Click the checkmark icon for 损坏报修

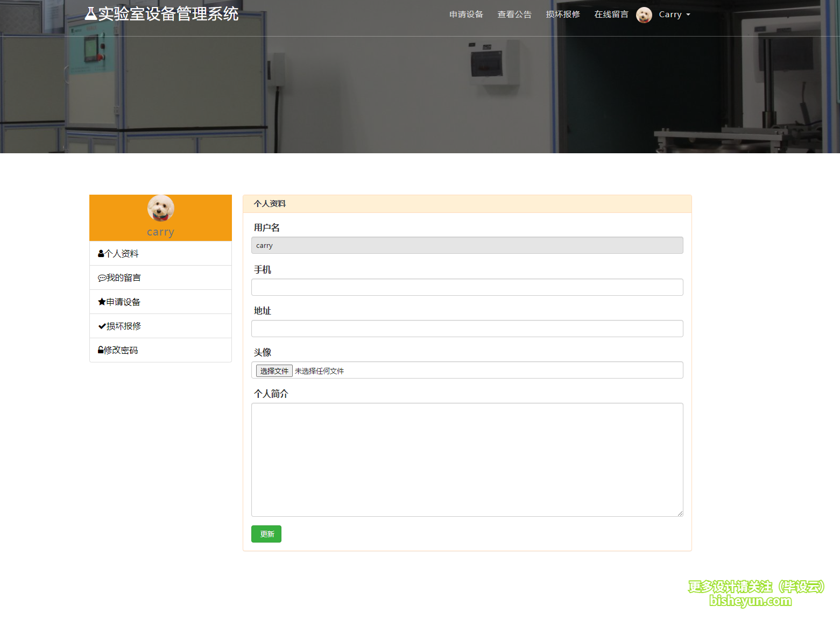click(x=101, y=325)
